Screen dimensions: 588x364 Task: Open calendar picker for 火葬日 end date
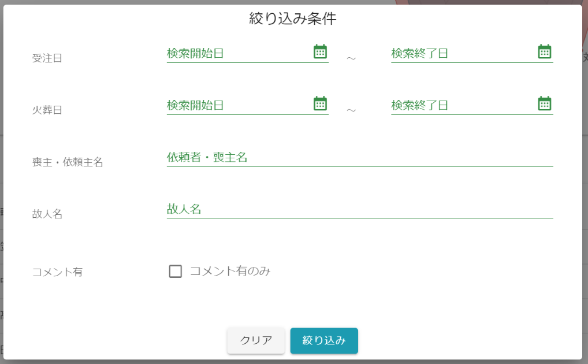click(544, 104)
